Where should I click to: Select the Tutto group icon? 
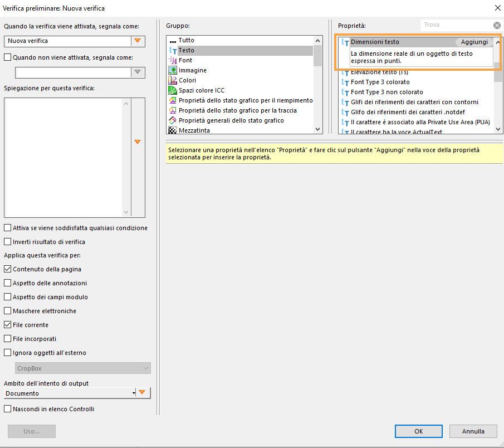173,41
